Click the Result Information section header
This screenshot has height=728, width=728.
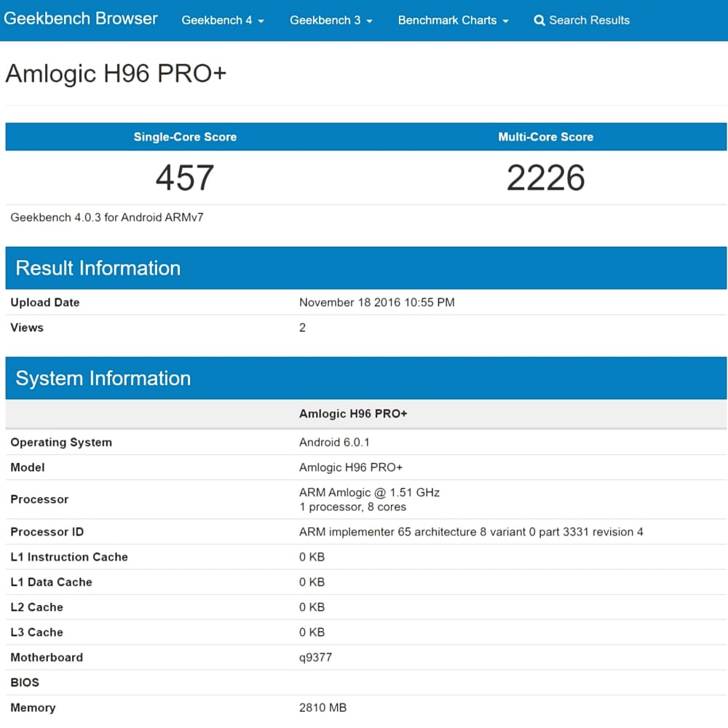98,268
